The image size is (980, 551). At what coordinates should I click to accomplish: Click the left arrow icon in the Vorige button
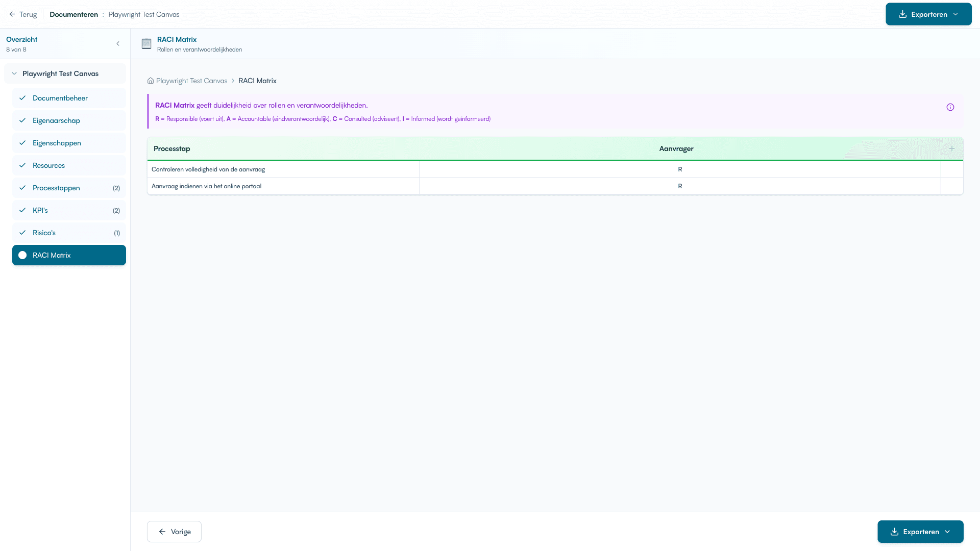162,532
